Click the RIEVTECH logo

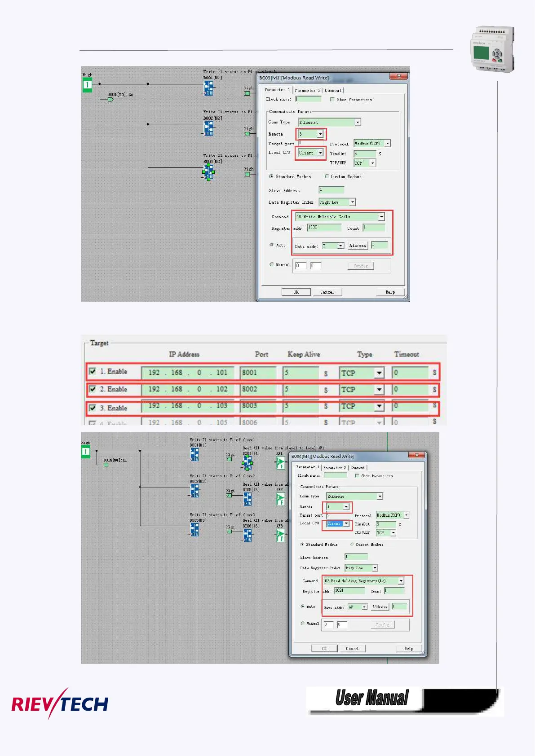click(60, 703)
